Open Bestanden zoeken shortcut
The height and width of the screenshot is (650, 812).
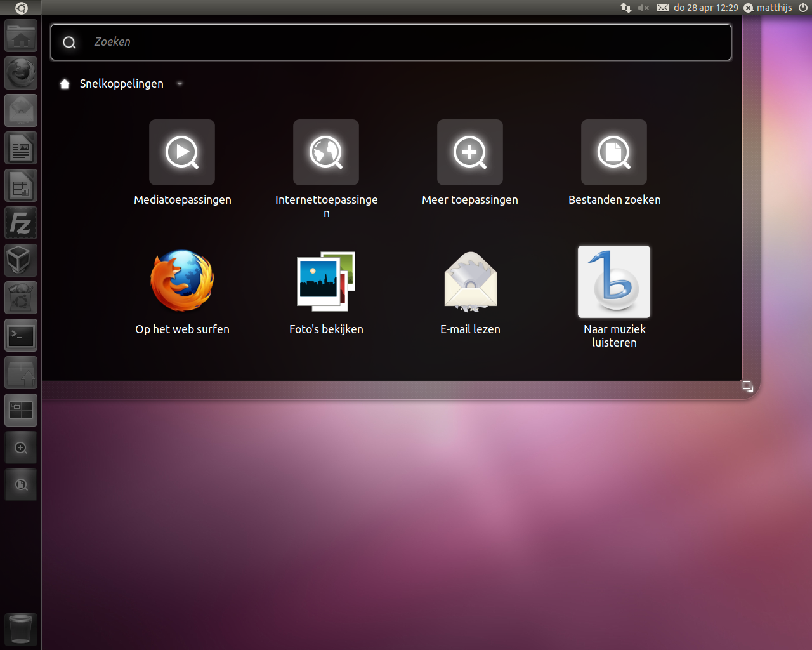[614, 153]
